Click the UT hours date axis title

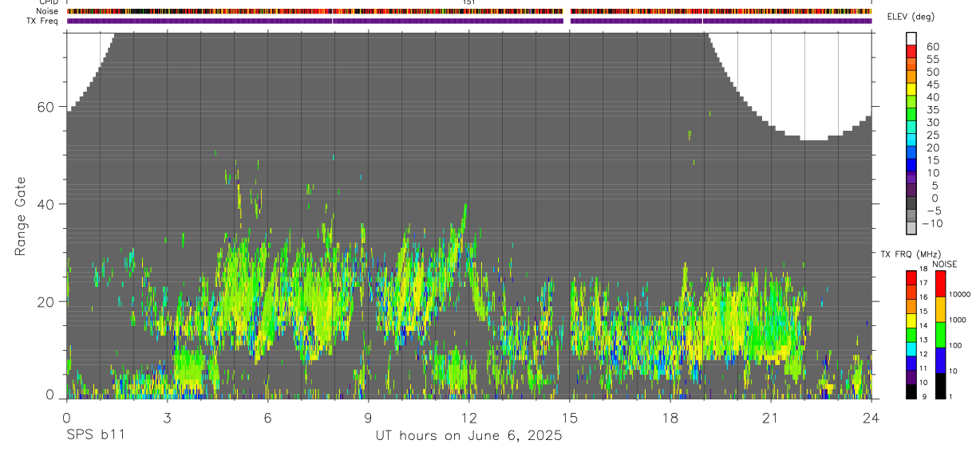469,436
